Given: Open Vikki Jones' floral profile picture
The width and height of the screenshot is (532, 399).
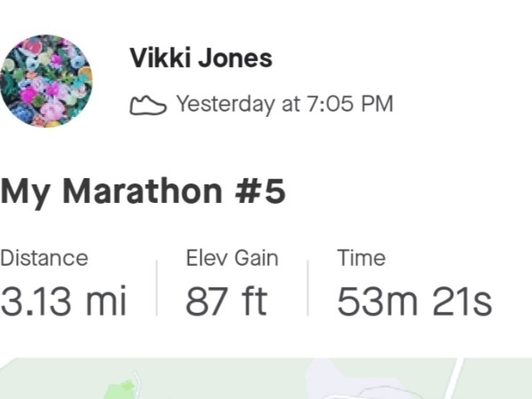Looking at the screenshot, I should point(46,81).
